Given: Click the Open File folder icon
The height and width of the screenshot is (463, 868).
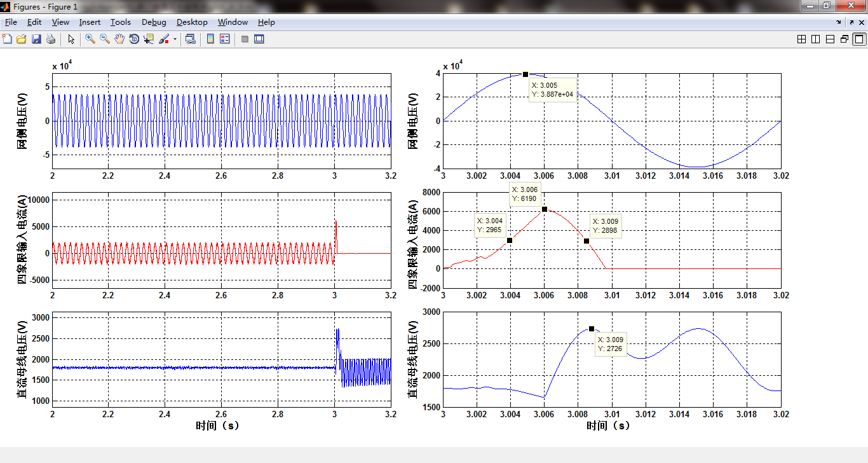Looking at the screenshot, I should pos(22,39).
